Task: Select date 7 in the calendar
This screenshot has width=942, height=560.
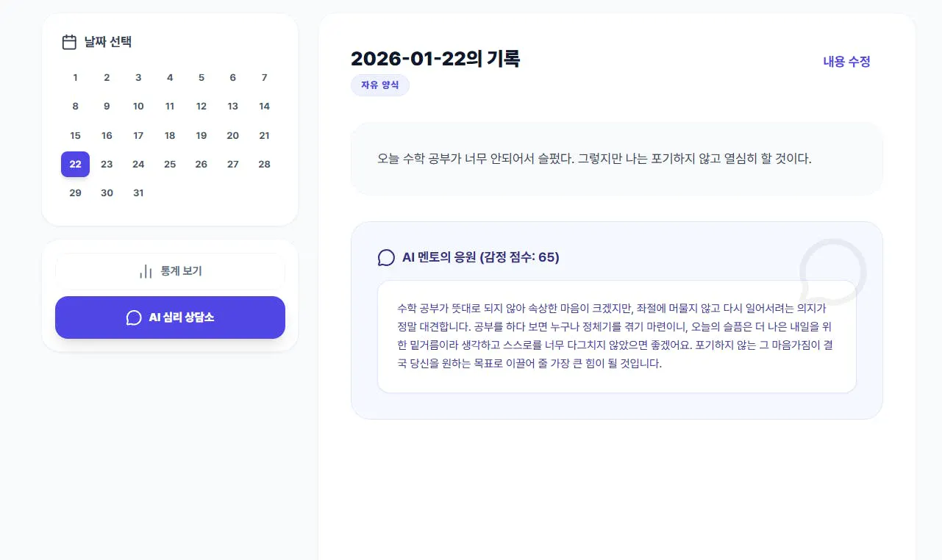Action: (264, 77)
